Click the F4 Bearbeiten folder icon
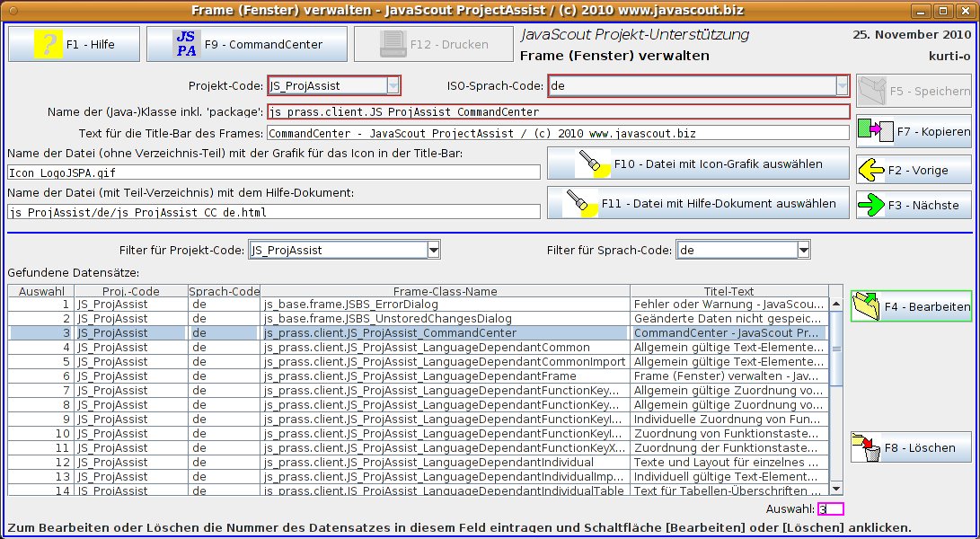980x539 pixels. click(867, 306)
